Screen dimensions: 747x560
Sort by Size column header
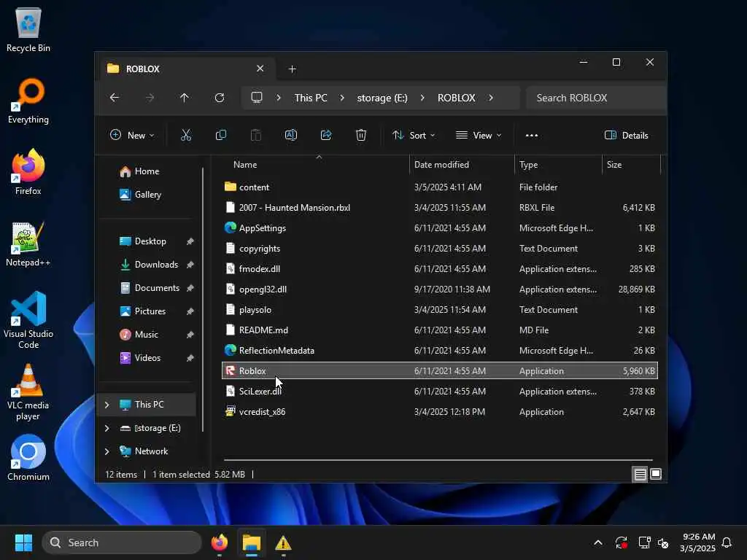pyautogui.click(x=631, y=165)
